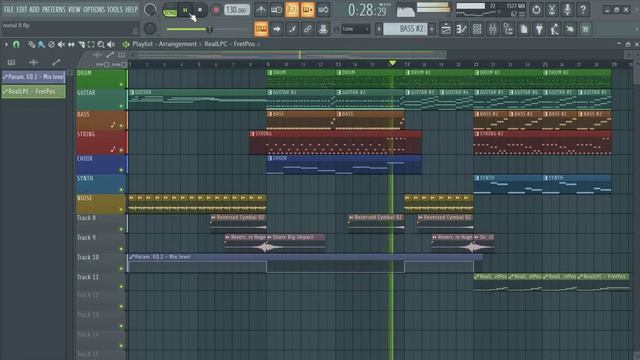Open the Piano roll from toolbar
Viewport: 640px width, 360px height.
click(x=461, y=29)
